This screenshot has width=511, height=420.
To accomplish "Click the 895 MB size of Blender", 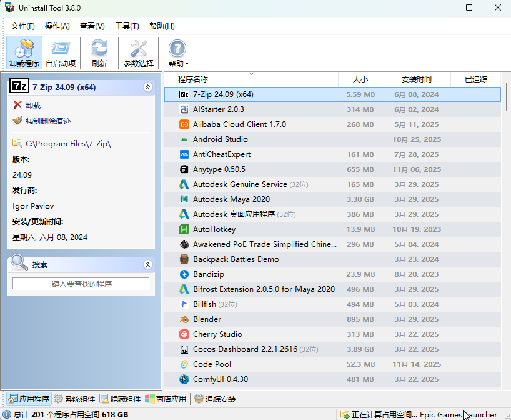I will (x=360, y=319).
